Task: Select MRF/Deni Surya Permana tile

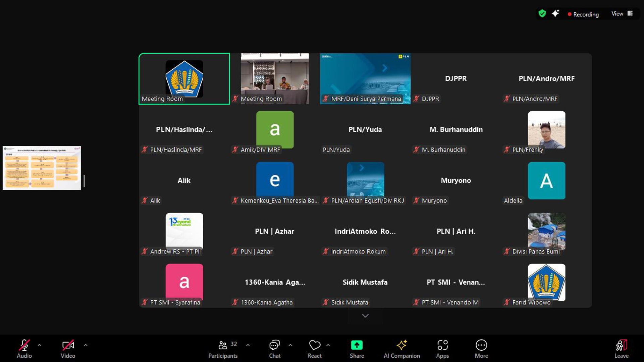Action: (x=365, y=79)
